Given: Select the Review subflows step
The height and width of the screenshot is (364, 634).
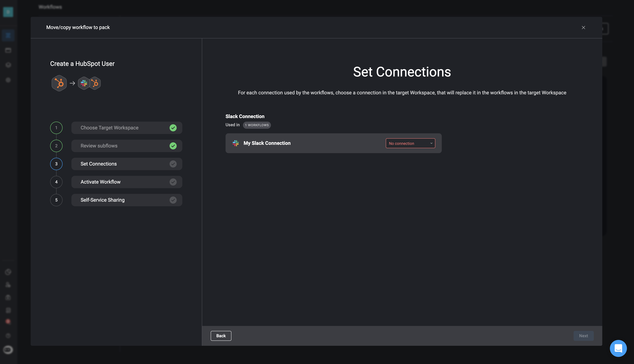Looking at the screenshot, I should click(127, 146).
